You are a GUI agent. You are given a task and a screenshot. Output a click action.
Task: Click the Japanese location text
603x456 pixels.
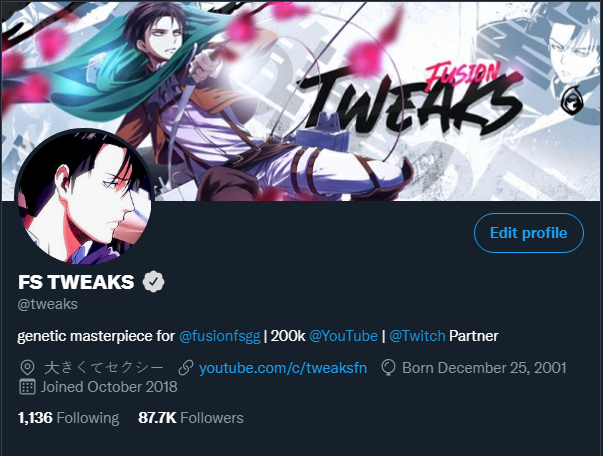point(104,368)
